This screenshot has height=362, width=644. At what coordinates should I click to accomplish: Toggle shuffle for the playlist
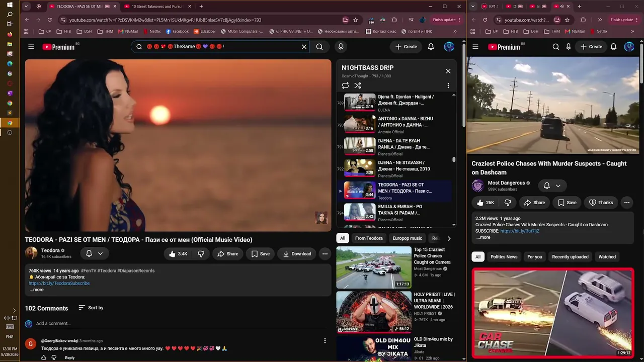tap(358, 85)
